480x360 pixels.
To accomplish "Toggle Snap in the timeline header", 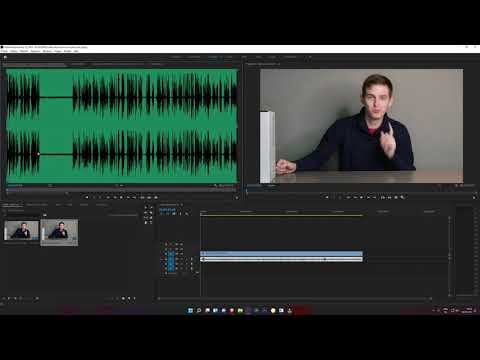I will (x=168, y=214).
